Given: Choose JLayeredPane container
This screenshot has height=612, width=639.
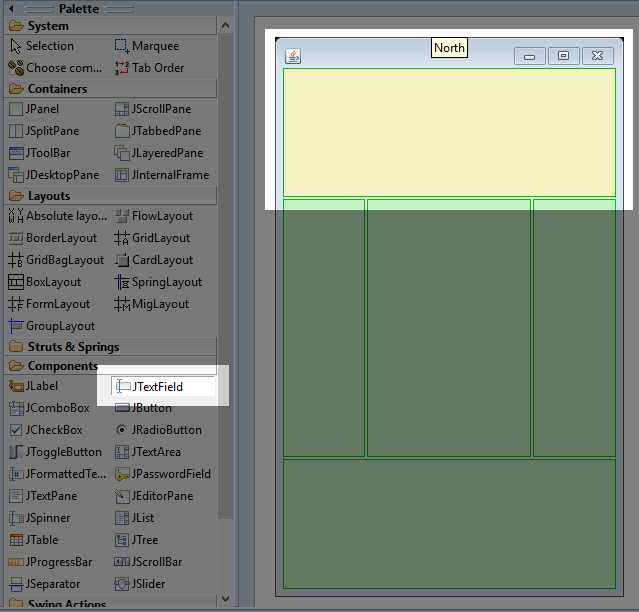Looking at the screenshot, I should (159, 153).
